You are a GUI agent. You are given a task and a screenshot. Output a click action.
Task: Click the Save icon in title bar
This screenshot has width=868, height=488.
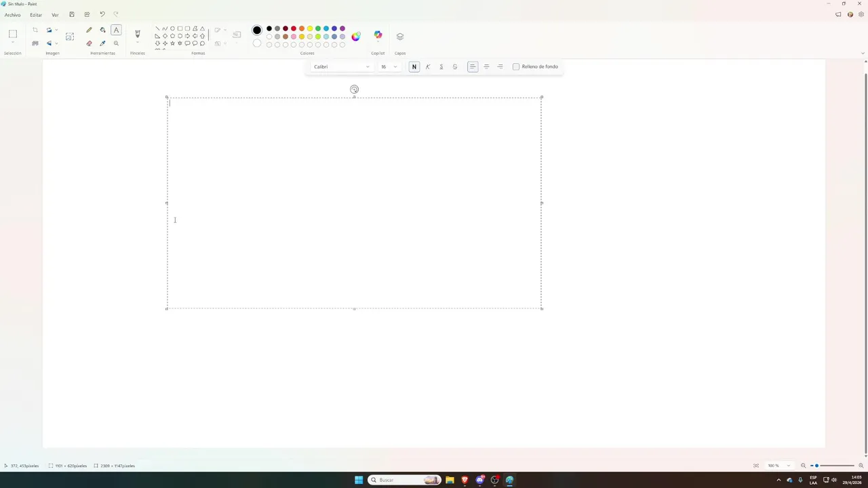72,14
